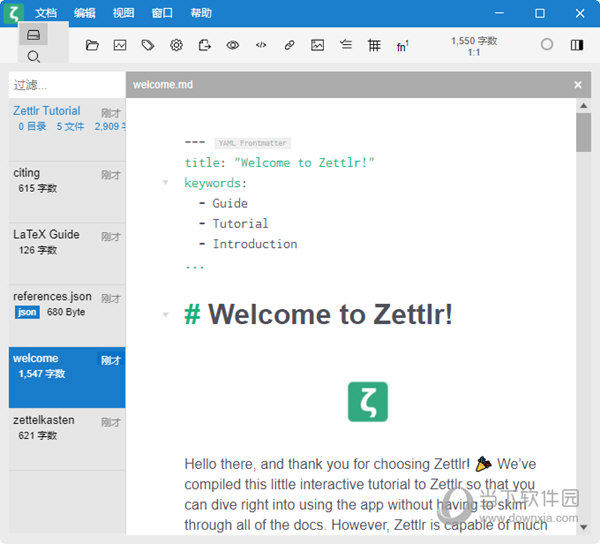Click the Tutorial keyword line
Image resolution: width=600 pixels, height=544 pixels.
click(x=234, y=223)
